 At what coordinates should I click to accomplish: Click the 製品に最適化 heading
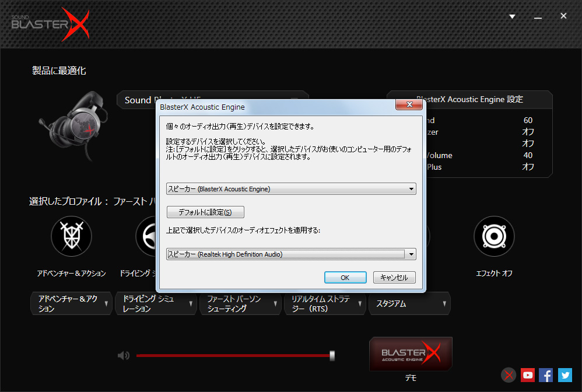(x=59, y=71)
